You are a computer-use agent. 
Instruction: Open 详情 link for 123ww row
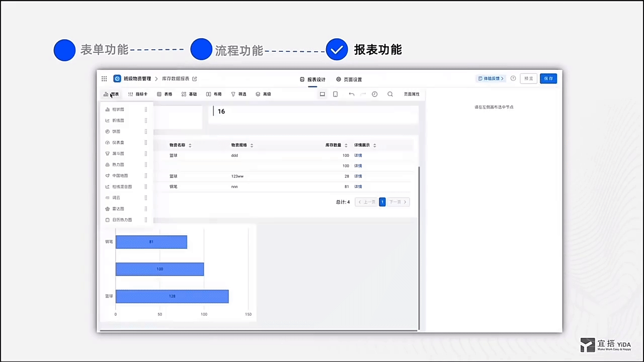pos(358,176)
